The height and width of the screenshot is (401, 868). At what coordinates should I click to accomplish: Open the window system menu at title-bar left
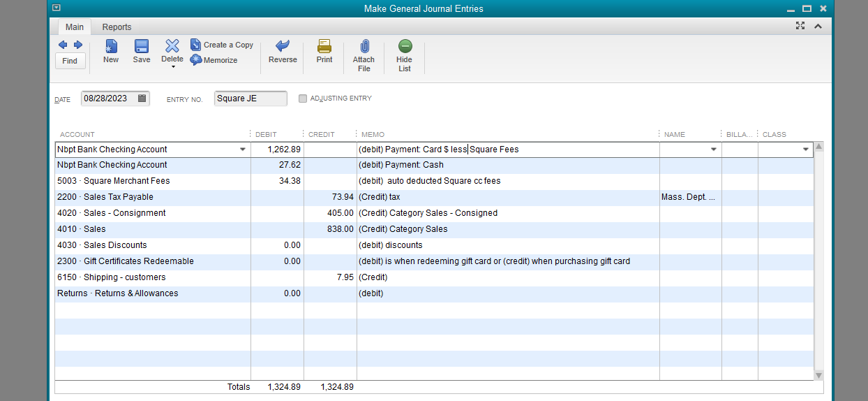(57, 8)
